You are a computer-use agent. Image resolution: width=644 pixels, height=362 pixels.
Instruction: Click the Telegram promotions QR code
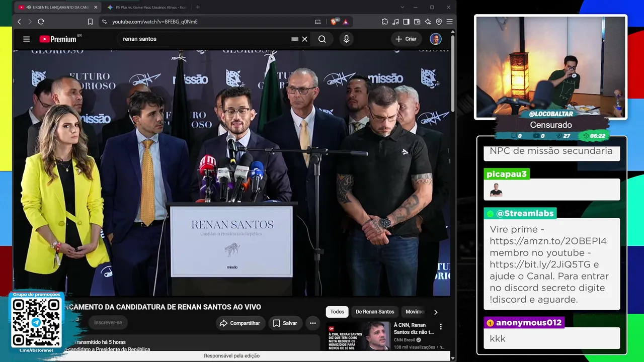[36, 323]
